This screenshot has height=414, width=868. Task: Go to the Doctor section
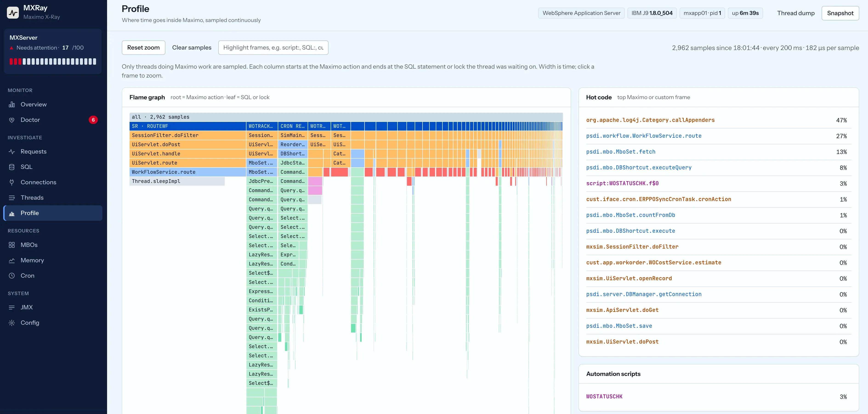[x=53, y=120]
